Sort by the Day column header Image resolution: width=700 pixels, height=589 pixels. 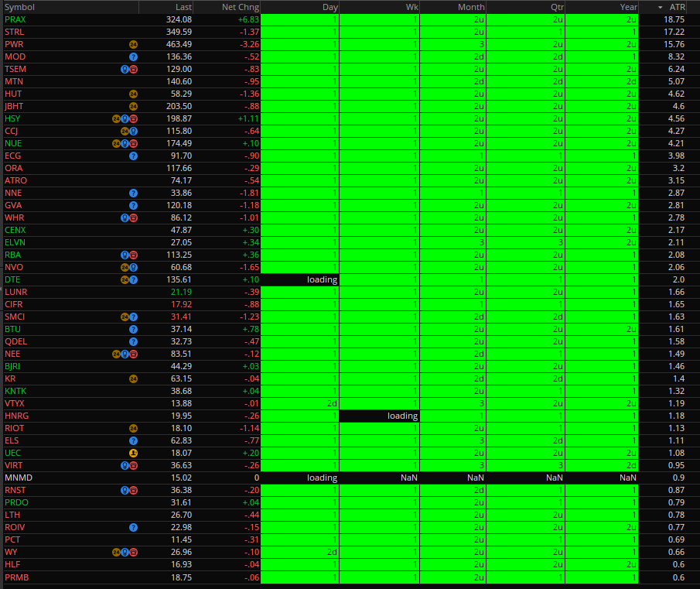330,7
